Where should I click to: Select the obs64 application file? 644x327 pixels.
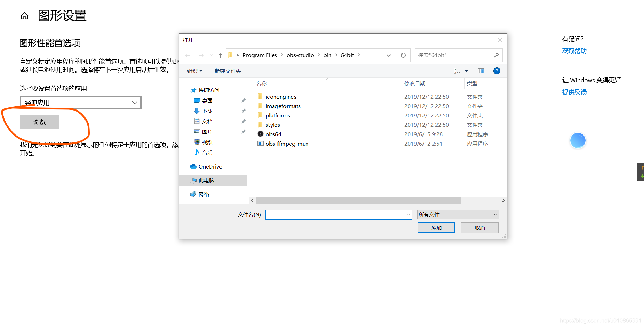point(273,134)
